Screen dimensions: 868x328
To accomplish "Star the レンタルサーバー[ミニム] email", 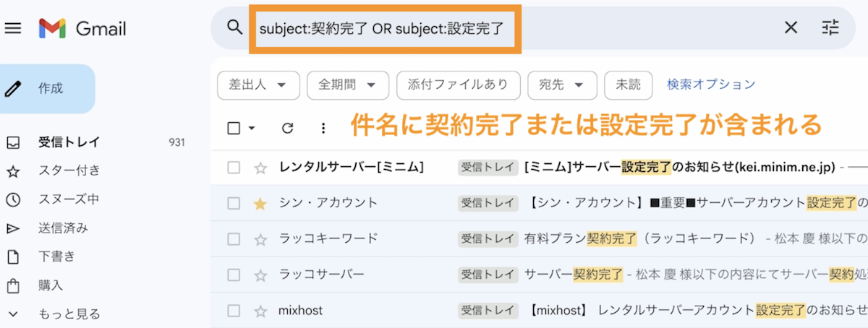I will point(260,168).
